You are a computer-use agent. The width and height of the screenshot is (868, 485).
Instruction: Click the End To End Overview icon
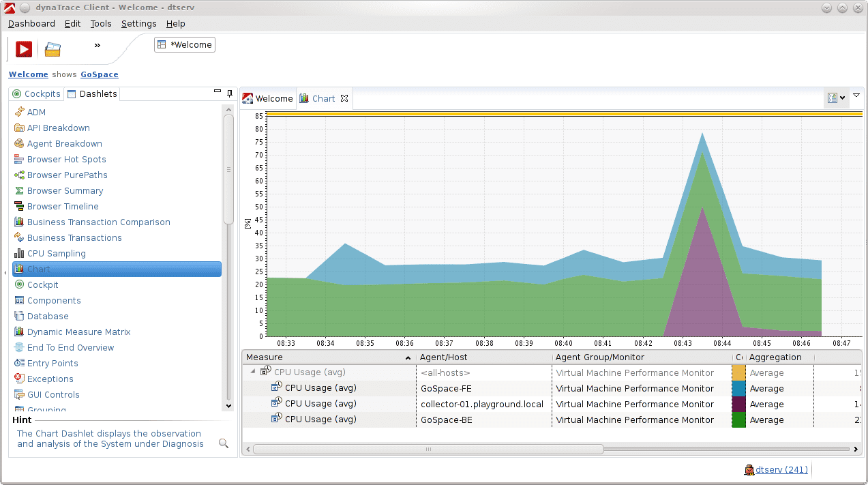point(19,347)
